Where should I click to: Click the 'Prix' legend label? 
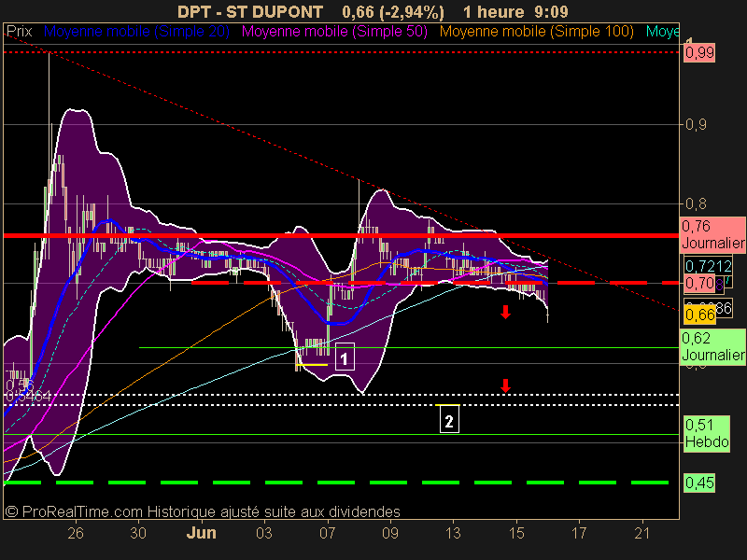coord(19,32)
